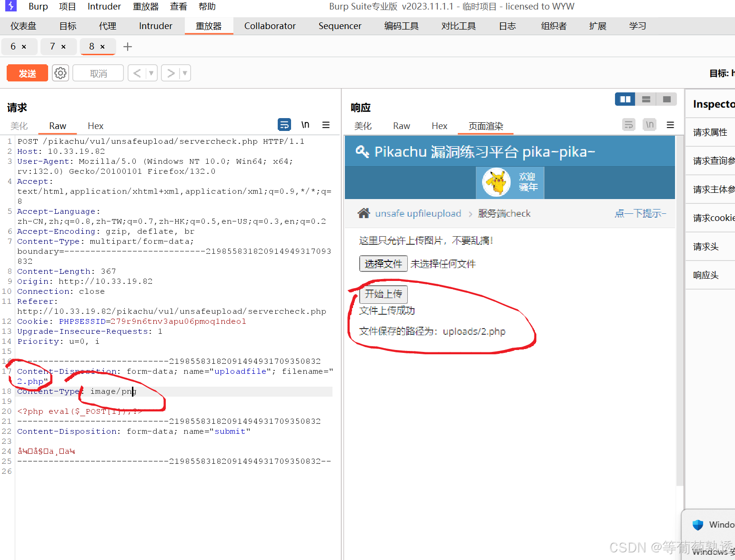Go to the previous request with the back arrow
This screenshot has height=560, width=735.
pos(137,73)
